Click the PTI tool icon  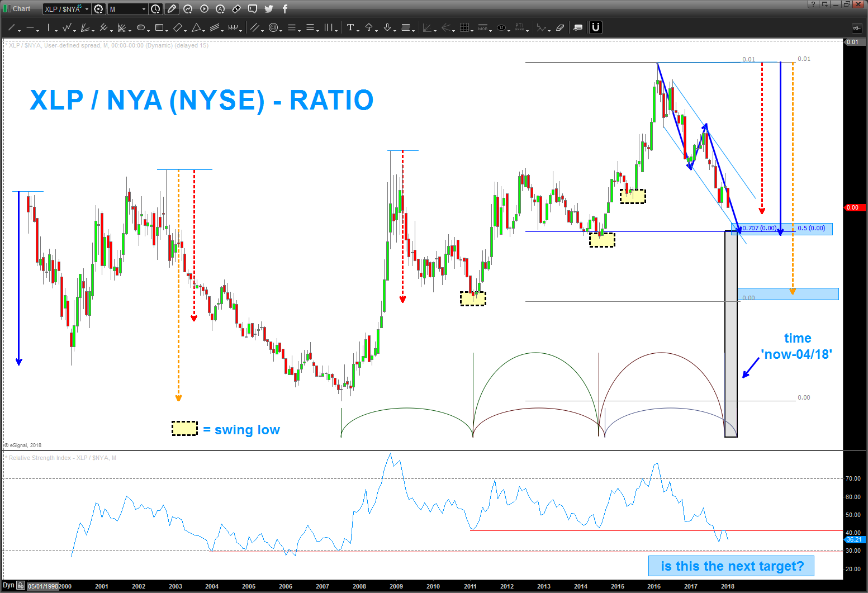520,27
